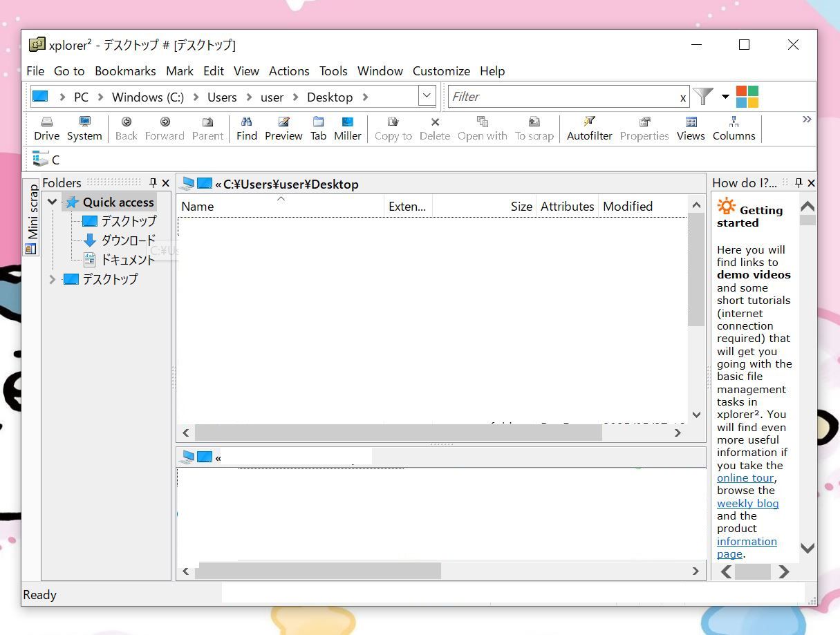Screen dimensions: 840x635
Task: Select ドキュメント in Quick access
Action: click(x=128, y=260)
